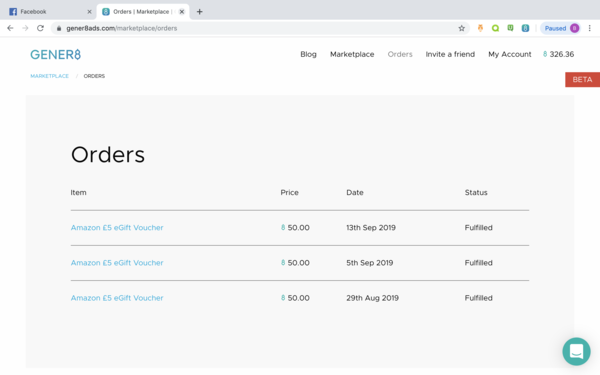This screenshot has width=600, height=375.
Task: Go back with the browser back arrow
Action: (x=10, y=28)
